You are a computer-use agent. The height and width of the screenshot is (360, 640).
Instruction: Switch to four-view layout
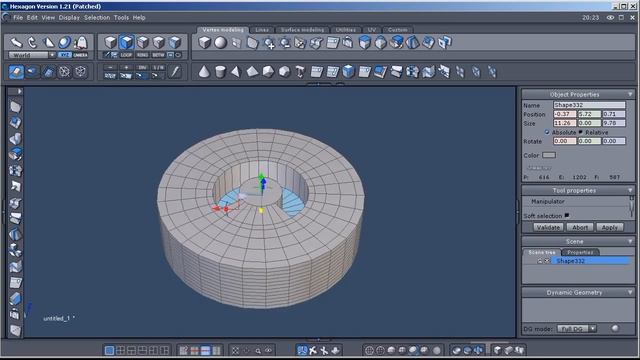coord(120,350)
